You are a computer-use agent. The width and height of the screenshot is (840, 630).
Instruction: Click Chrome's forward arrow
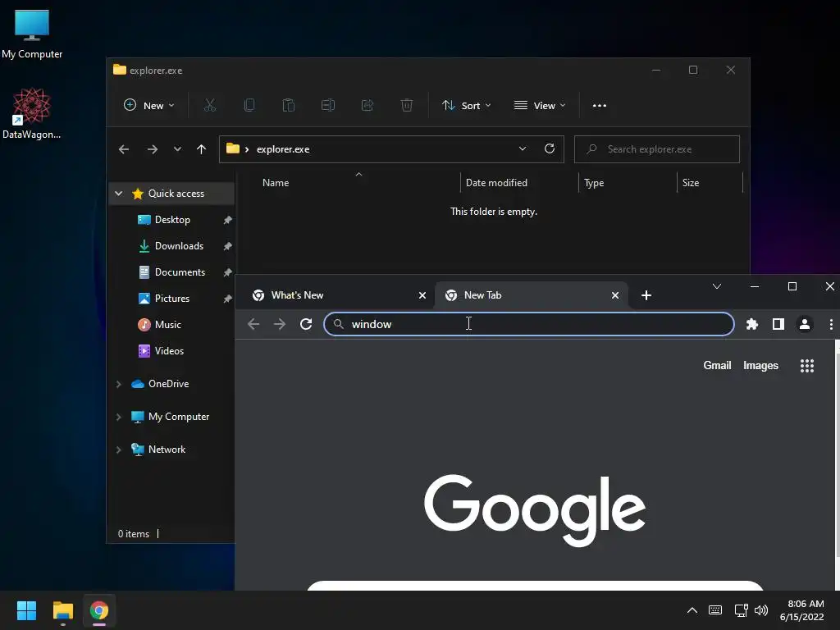pyautogui.click(x=280, y=324)
